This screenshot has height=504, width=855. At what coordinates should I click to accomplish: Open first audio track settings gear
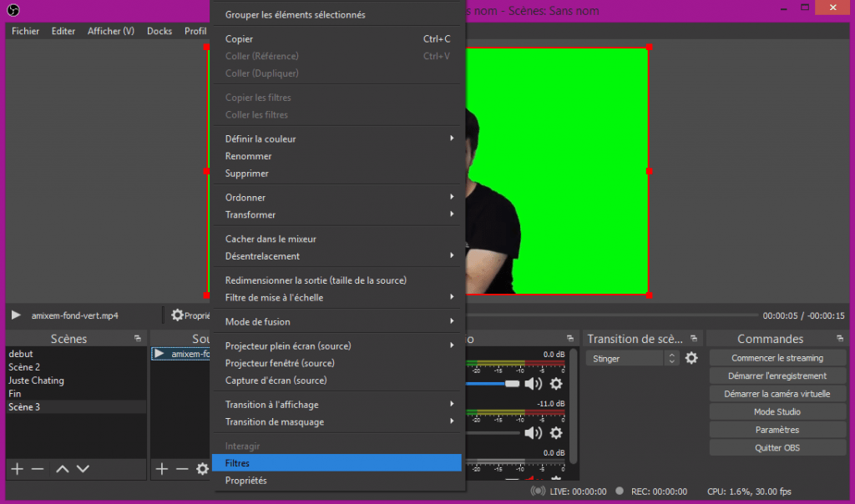tap(556, 384)
